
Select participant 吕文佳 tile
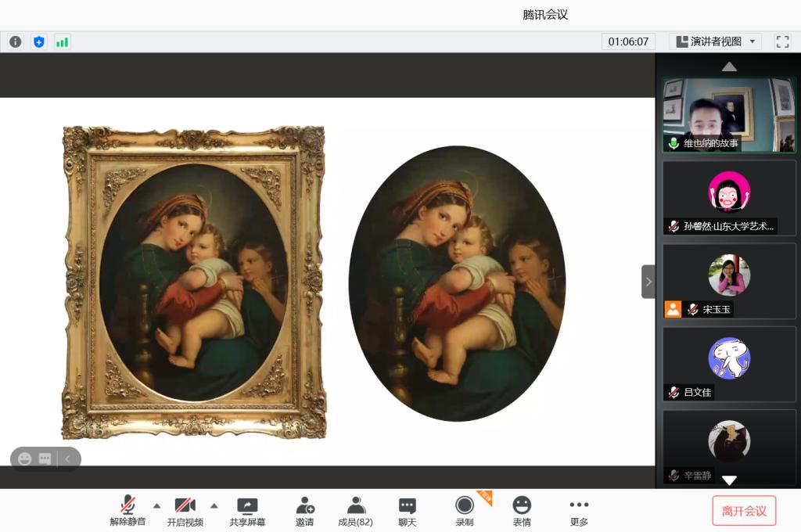pyautogui.click(x=729, y=365)
